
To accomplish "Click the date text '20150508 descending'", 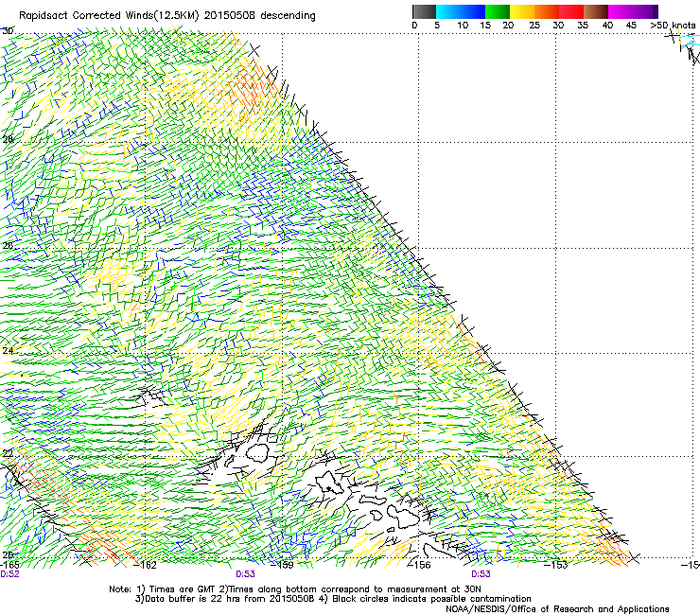I will point(260,16).
